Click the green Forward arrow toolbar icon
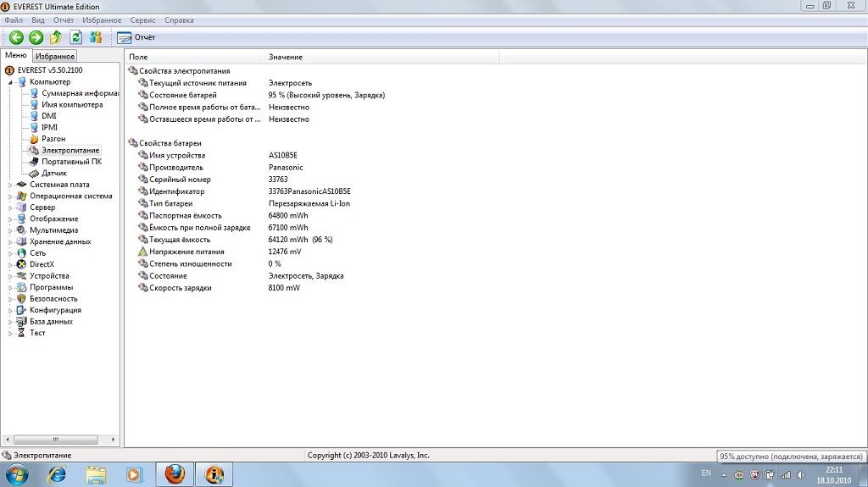 [36, 37]
